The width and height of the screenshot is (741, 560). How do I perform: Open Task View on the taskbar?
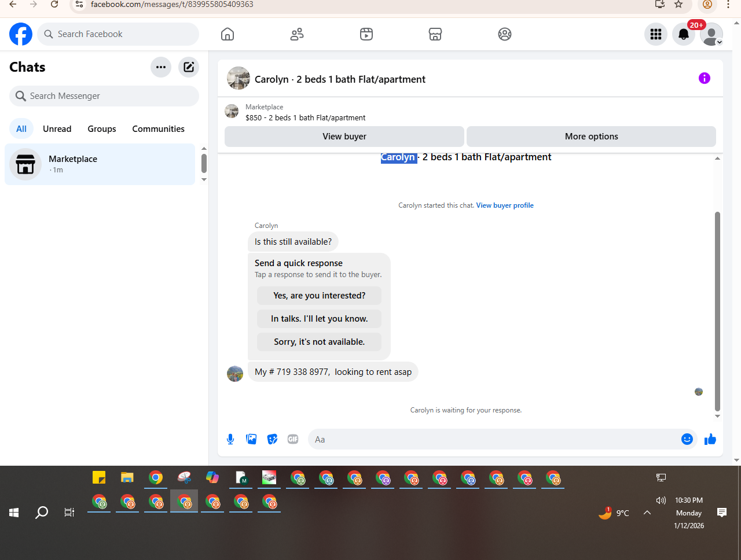click(69, 513)
